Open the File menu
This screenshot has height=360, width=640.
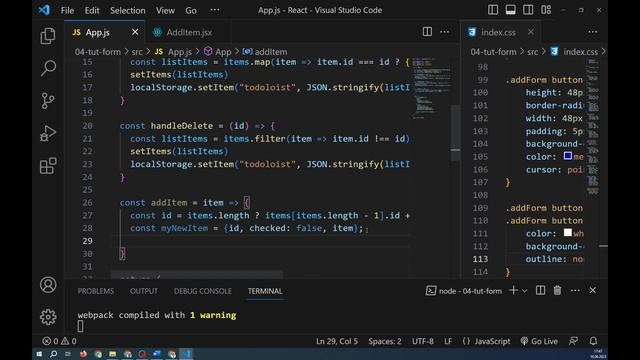[67, 10]
